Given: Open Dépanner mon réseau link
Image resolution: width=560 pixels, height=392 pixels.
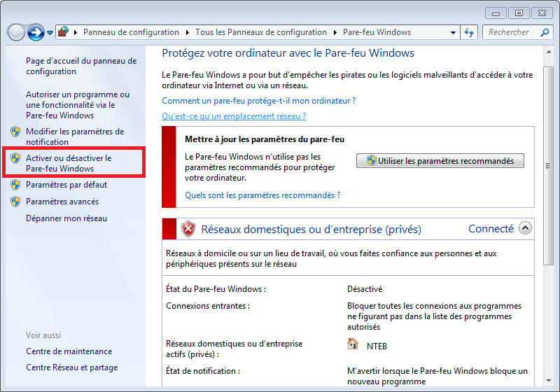Looking at the screenshot, I should tap(66, 218).
